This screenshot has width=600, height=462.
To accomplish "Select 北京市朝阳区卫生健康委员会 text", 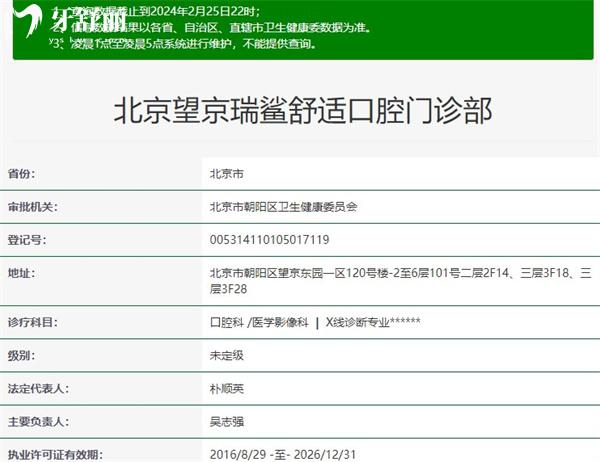I will tap(284, 207).
